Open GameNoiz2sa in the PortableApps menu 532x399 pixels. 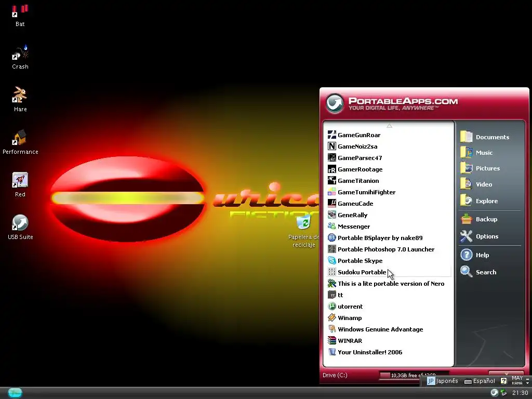click(x=389, y=146)
